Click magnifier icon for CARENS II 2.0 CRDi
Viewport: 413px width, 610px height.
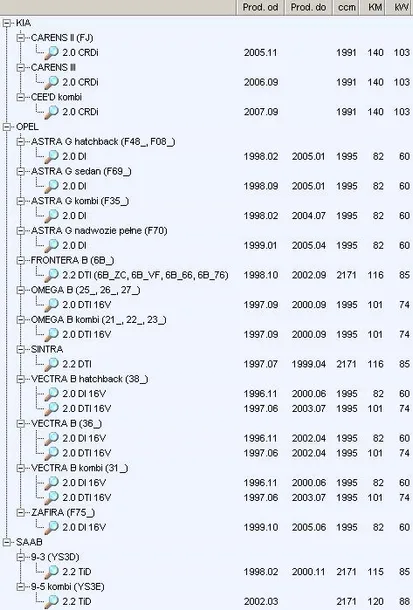click(51, 52)
